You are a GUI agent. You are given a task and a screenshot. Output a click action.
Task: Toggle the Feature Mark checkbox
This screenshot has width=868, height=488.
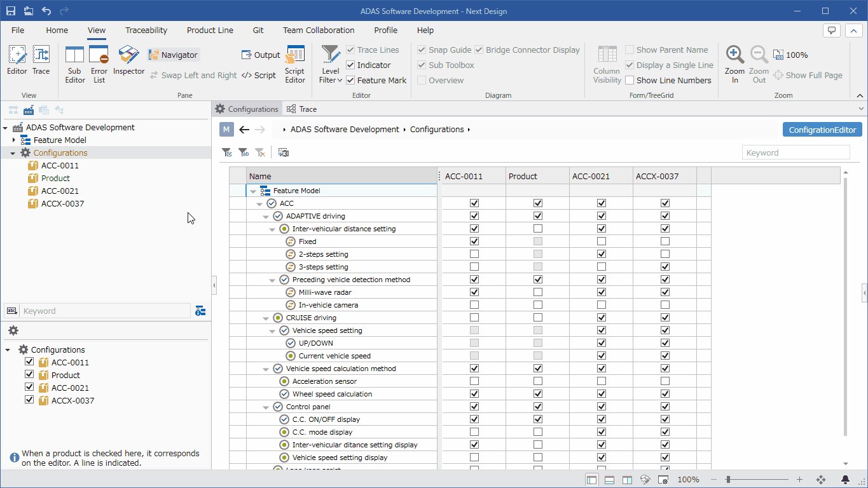pyautogui.click(x=350, y=80)
